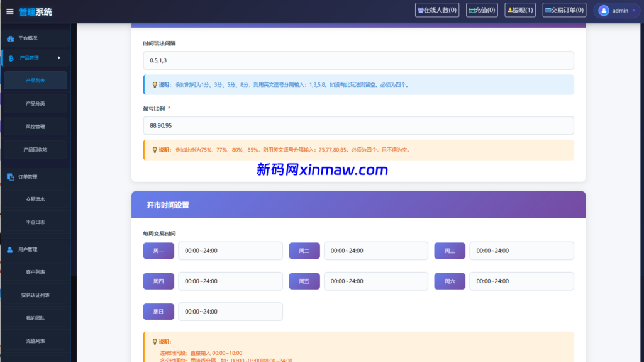Click the 平台概况 sidebar text
Image resolution: width=644 pixels, height=362 pixels.
click(28, 38)
